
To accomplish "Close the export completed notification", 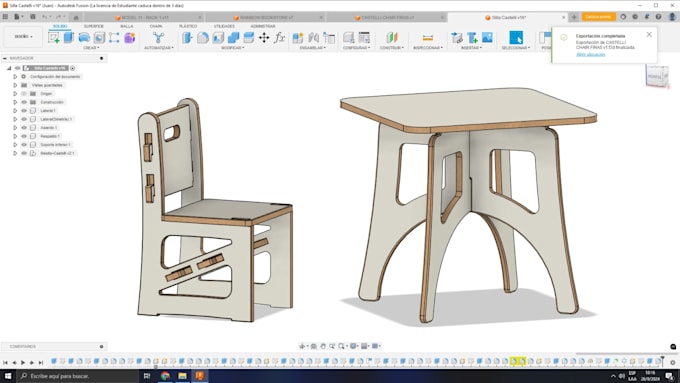I will [649, 34].
